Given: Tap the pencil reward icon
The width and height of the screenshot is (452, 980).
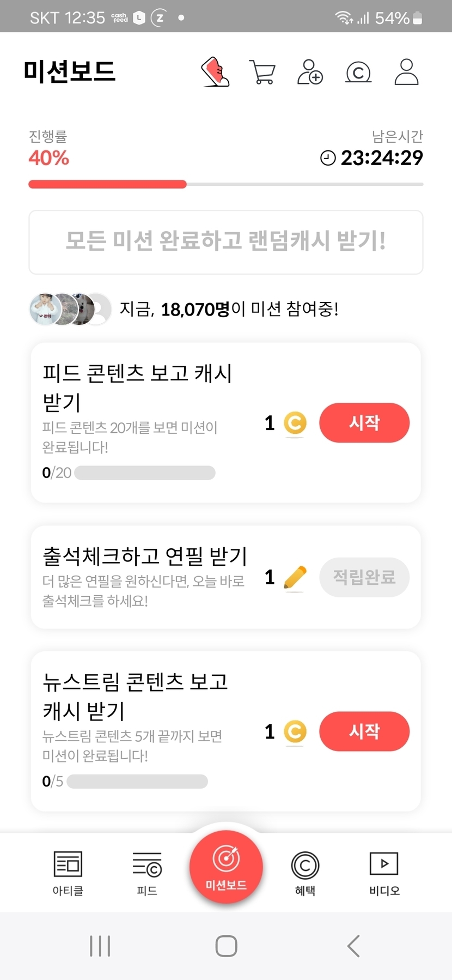Looking at the screenshot, I should coord(295,577).
